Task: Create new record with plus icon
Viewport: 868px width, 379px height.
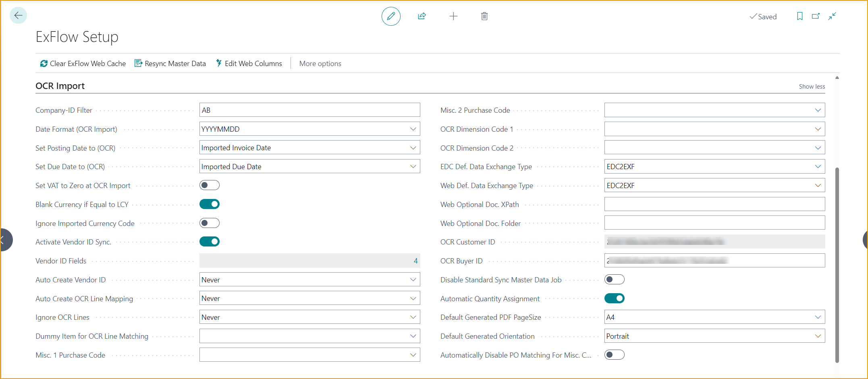Action: (x=453, y=16)
